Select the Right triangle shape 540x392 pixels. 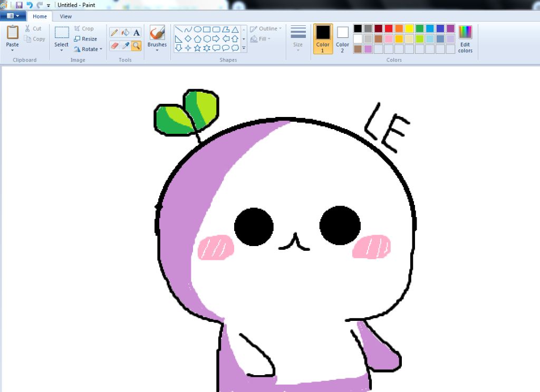pyautogui.click(x=178, y=38)
